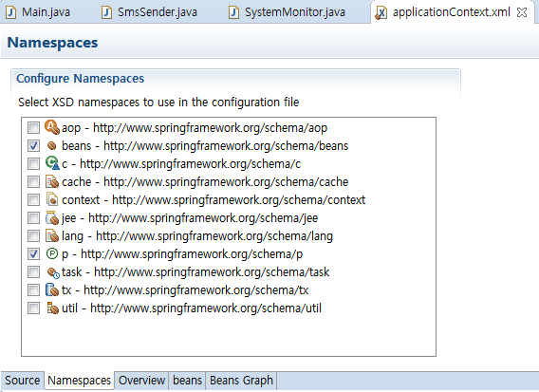Click the applicationContext.xml tab icon
539x392 pixels.
pyautogui.click(x=381, y=13)
